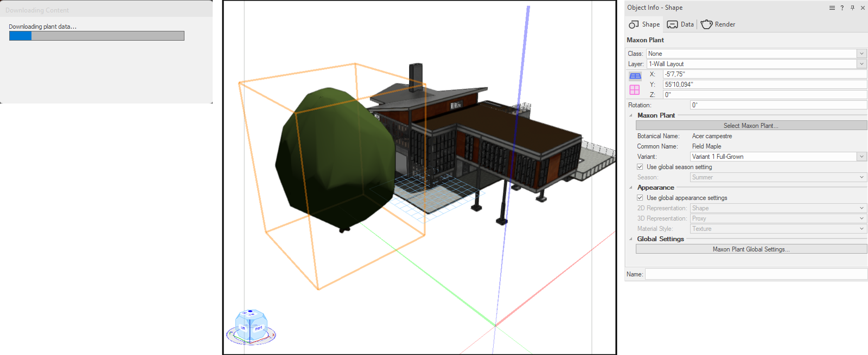
Task: Click the Acer campestre botanical name text
Action: (712, 136)
